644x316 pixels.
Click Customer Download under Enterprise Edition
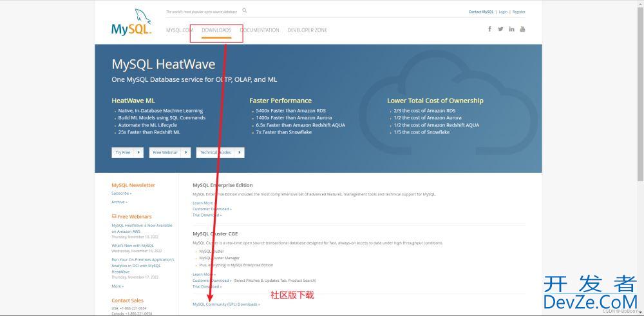pyautogui.click(x=212, y=209)
